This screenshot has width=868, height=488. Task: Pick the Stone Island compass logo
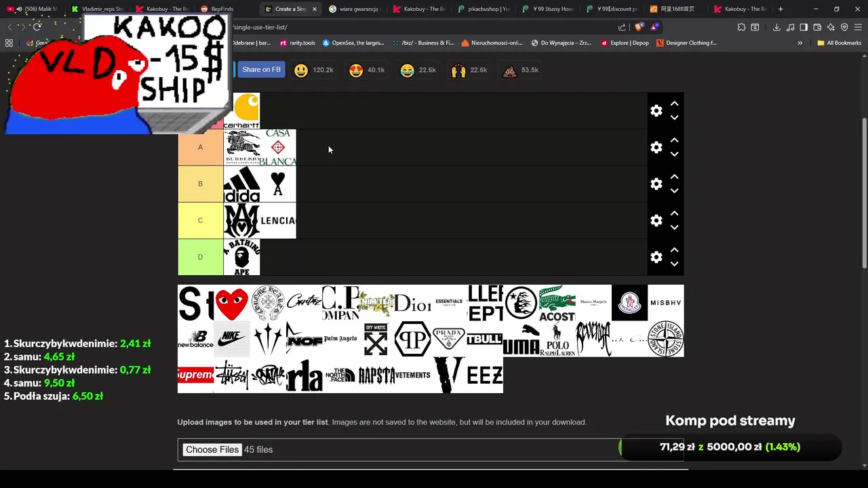pos(666,339)
